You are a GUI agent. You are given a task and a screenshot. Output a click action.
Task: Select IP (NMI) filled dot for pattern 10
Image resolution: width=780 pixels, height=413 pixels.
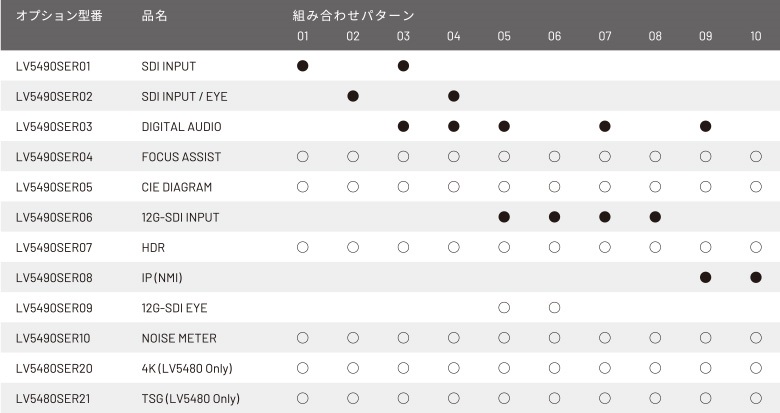[x=756, y=278]
